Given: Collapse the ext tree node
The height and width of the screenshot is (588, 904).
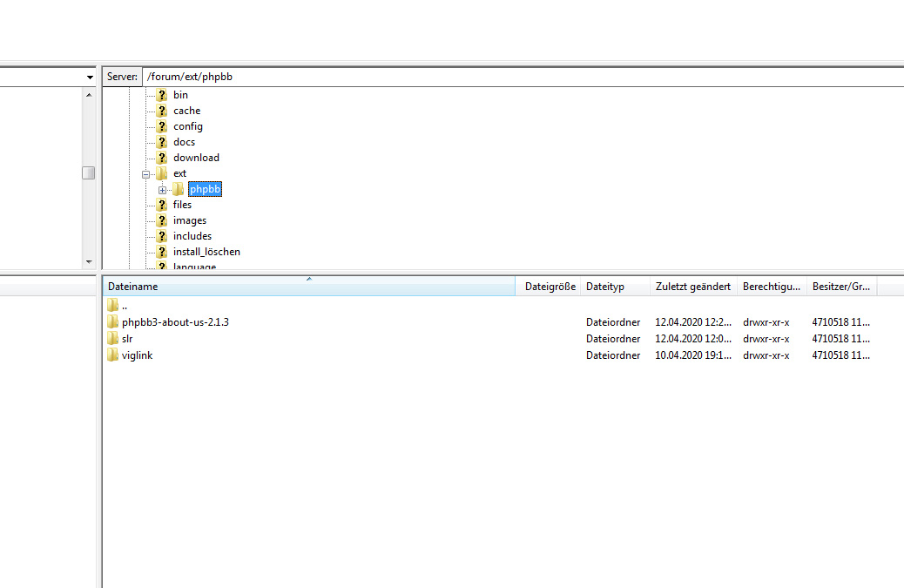Looking at the screenshot, I should tap(145, 174).
